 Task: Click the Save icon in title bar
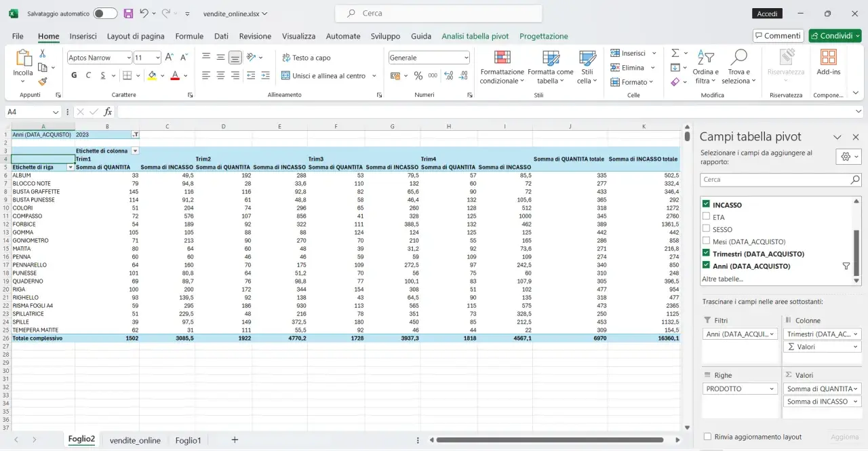click(127, 14)
